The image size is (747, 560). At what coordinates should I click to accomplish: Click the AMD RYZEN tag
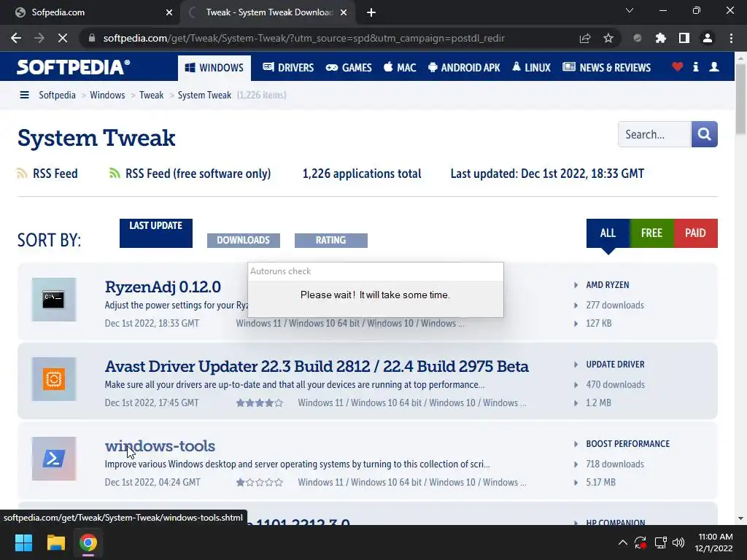pyautogui.click(x=608, y=285)
